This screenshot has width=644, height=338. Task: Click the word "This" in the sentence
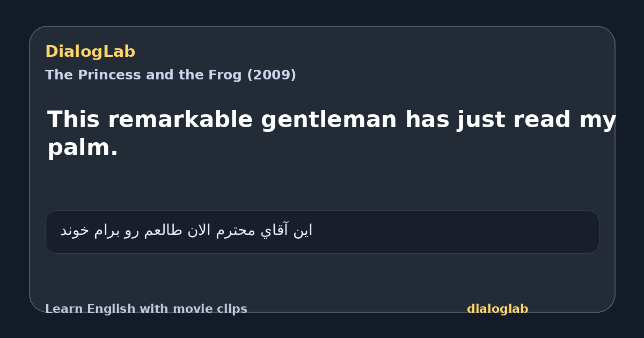tap(74, 120)
